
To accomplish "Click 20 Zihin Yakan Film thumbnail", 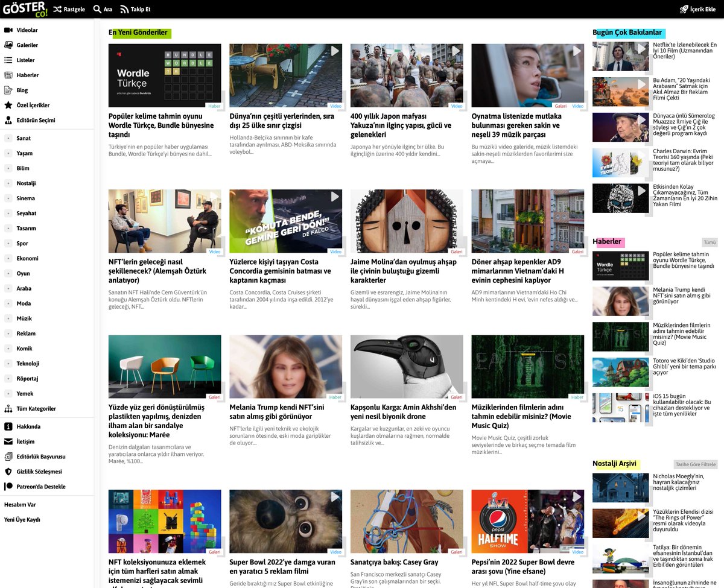I will (x=620, y=198).
